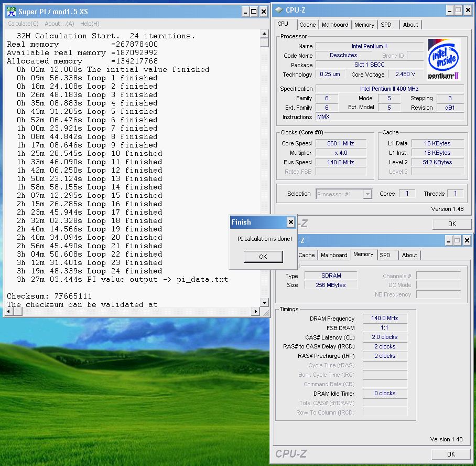Viewport: 476px width, 466px height.
Task: Switch to Cache tab in bottom CPU-Z window
Action: tap(306, 255)
